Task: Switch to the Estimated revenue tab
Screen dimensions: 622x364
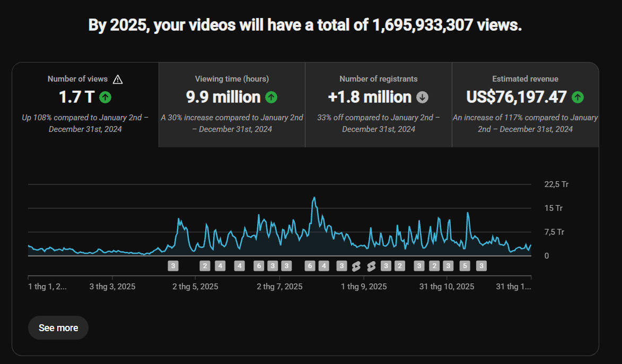Action: pos(525,105)
